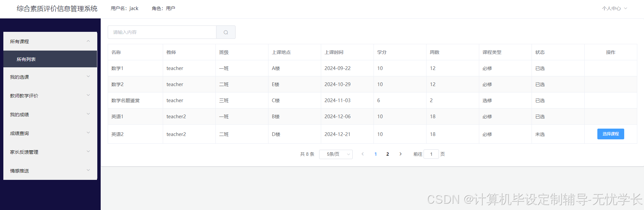Image resolution: width=644 pixels, height=210 pixels.
Task: Click the search magnifier icon button
Action: (226, 32)
